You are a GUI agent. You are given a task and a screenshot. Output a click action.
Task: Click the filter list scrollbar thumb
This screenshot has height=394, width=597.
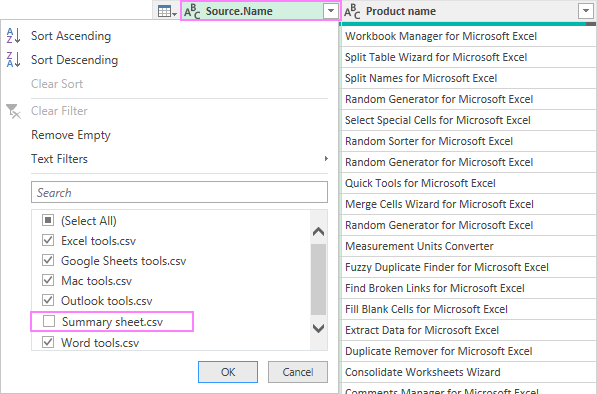[318, 279]
